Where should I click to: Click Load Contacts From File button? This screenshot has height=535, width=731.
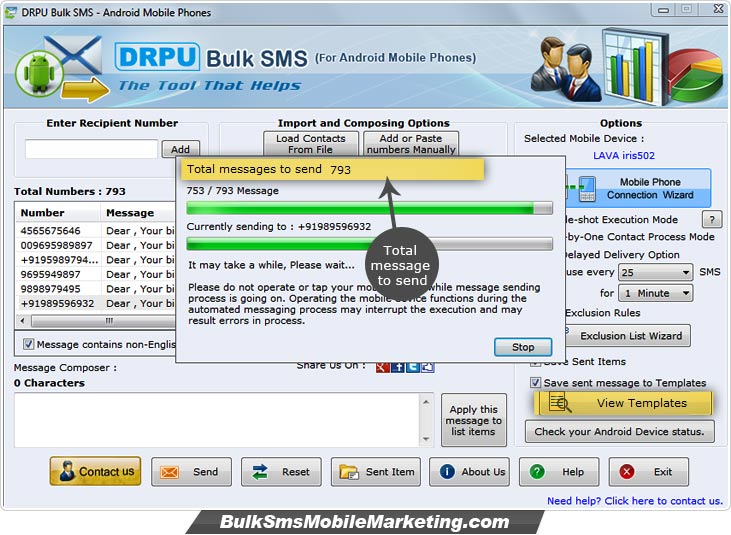[x=310, y=144]
